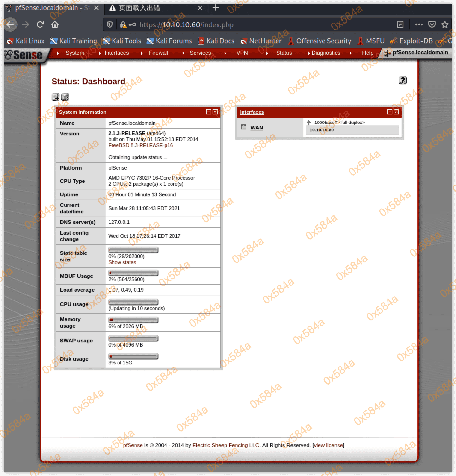The image size is (456, 476).
Task: Expand the Diagnostics menu
Action: 326,53
